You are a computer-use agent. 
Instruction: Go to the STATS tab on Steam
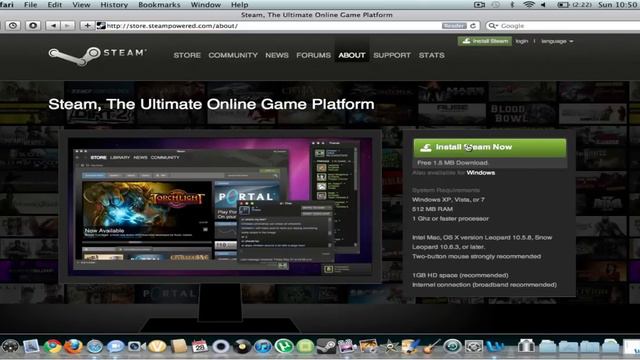431,55
